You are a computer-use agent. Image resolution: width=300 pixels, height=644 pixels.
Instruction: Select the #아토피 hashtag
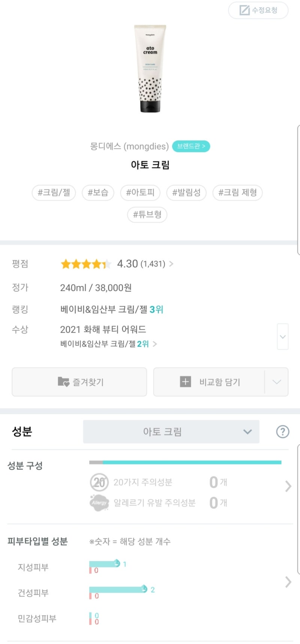tap(140, 193)
